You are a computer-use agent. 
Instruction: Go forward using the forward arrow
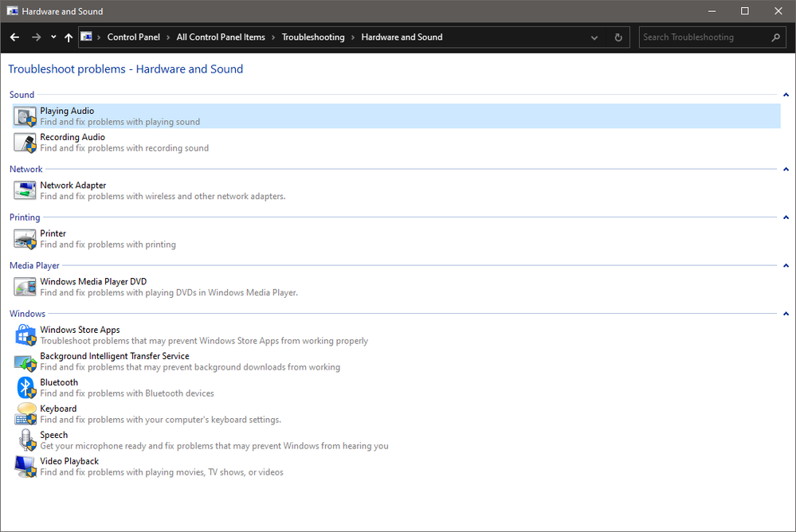pyautogui.click(x=36, y=37)
